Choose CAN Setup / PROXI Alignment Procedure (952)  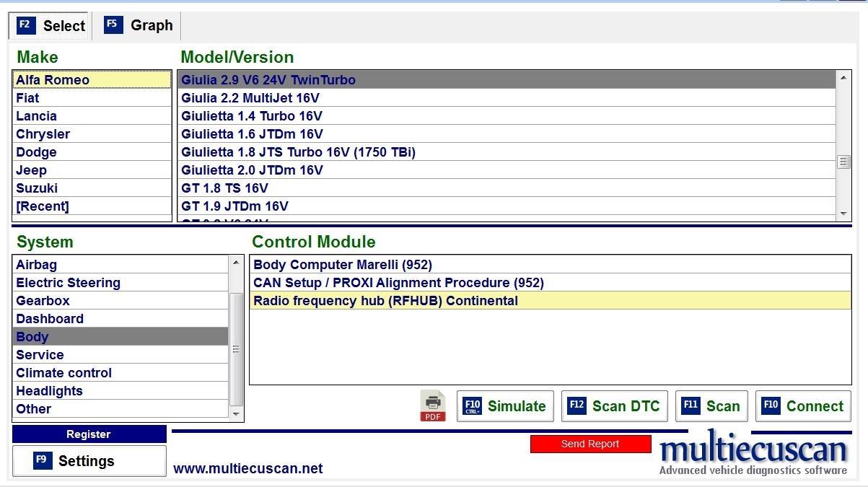pyautogui.click(x=551, y=283)
